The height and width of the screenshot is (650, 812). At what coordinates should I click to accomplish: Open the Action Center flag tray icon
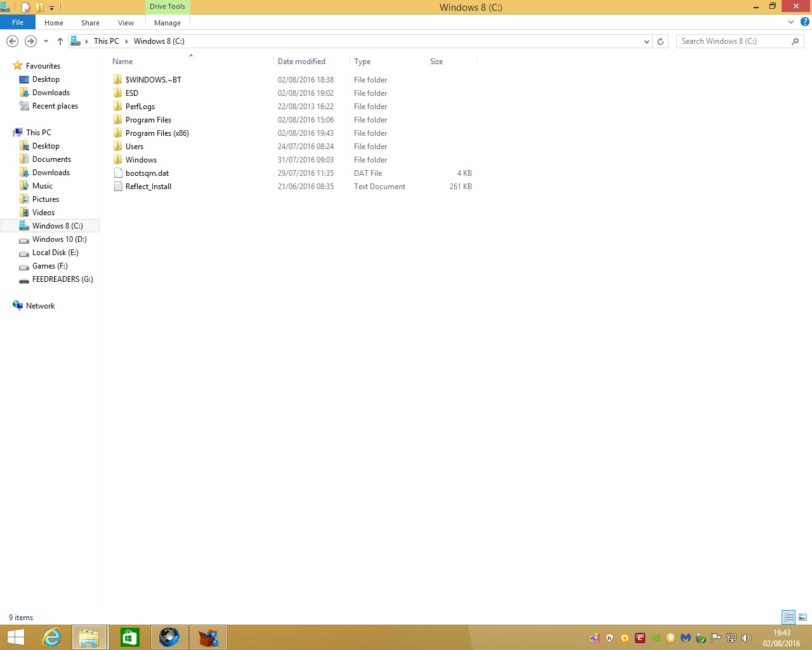click(x=716, y=638)
